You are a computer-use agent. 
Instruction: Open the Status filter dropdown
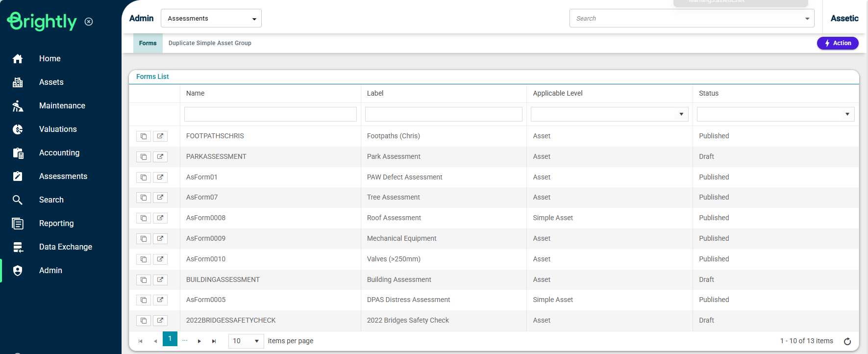click(846, 114)
